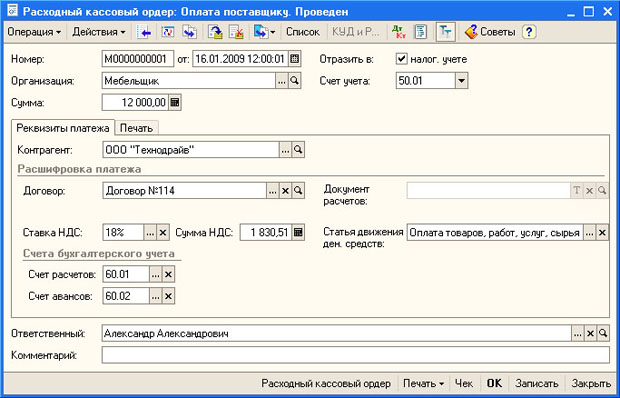This screenshot has height=398, width=620.
Task: Click the Ставка НДС 18% field
Action: pyautogui.click(x=123, y=232)
